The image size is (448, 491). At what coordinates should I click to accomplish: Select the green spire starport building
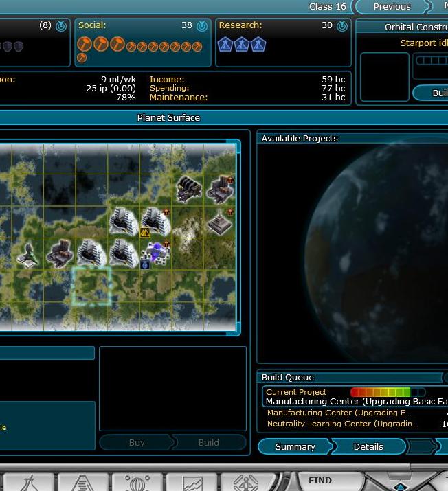pos(28,254)
